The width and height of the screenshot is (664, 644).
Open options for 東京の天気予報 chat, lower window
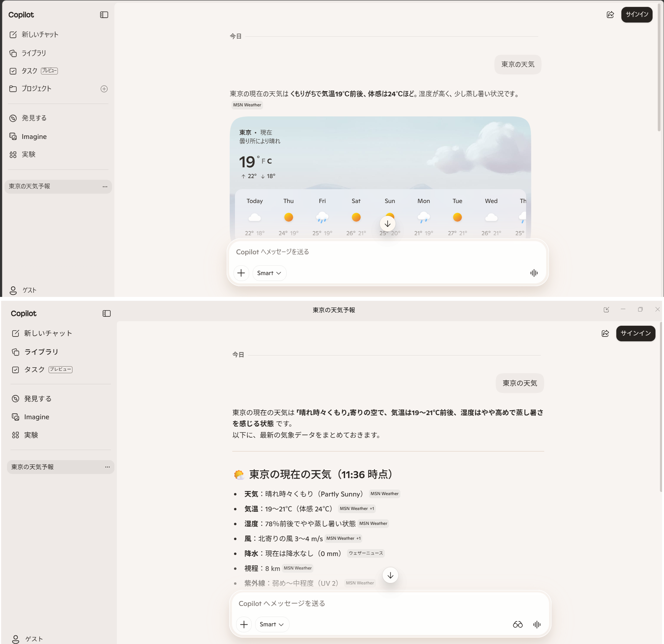tap(107, 467)
